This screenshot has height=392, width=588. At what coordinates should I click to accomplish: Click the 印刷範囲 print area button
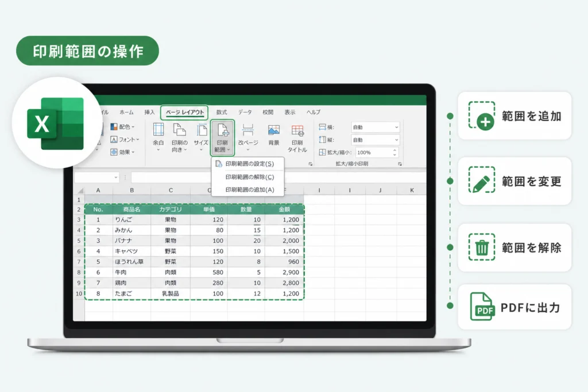click(222, 138)
